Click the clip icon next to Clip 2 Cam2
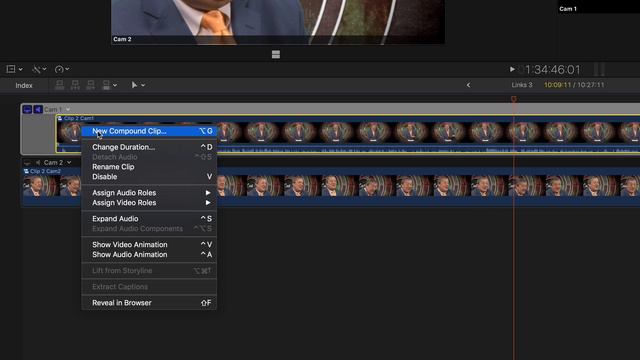640x360 pixels. [27, 171]
